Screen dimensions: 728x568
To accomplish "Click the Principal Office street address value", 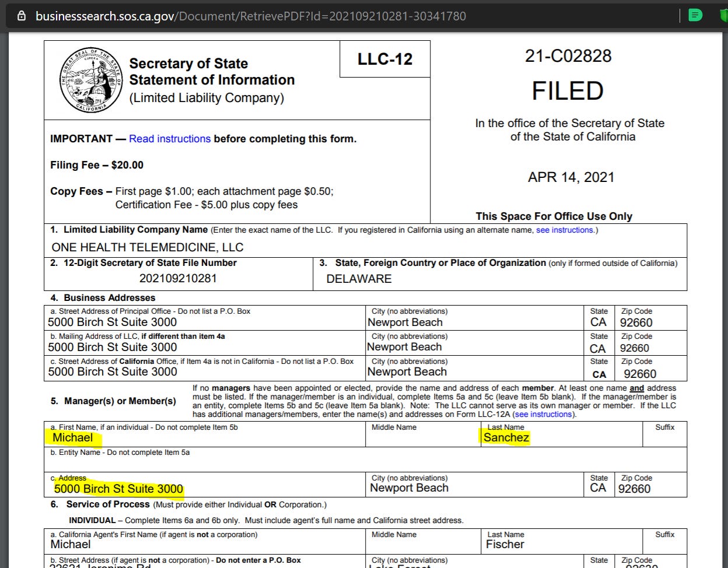I will (113, 322).
